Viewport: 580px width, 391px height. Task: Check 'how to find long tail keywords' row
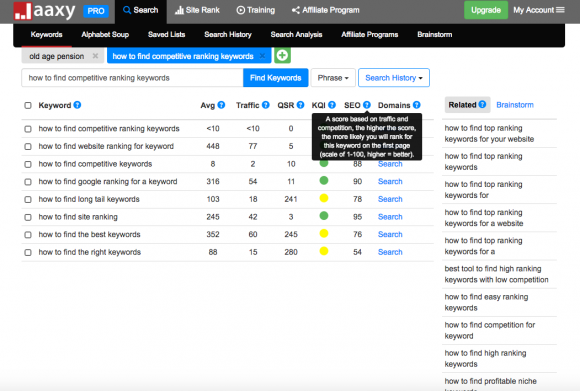tap(28, 199)
